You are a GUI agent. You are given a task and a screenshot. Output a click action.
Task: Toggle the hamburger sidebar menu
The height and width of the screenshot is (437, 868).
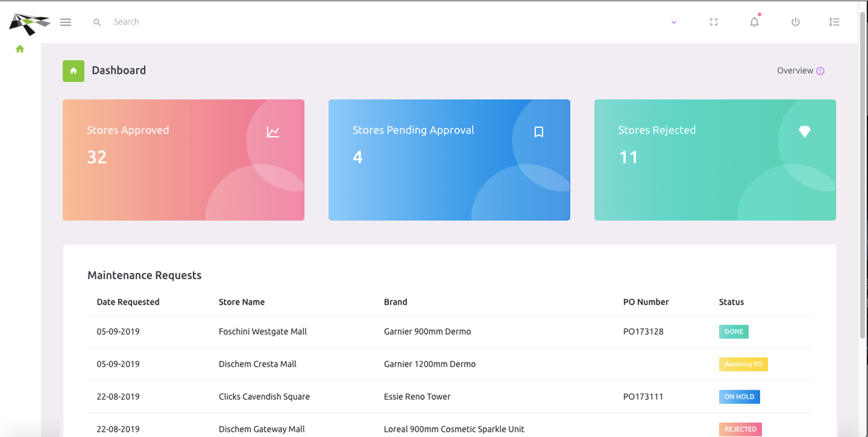[x=66, y=22]
